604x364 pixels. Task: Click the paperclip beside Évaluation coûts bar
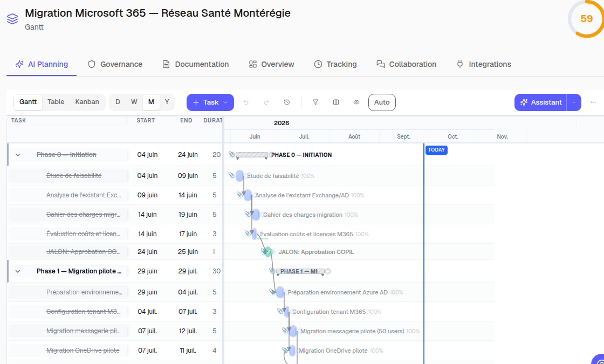[248, 233]
